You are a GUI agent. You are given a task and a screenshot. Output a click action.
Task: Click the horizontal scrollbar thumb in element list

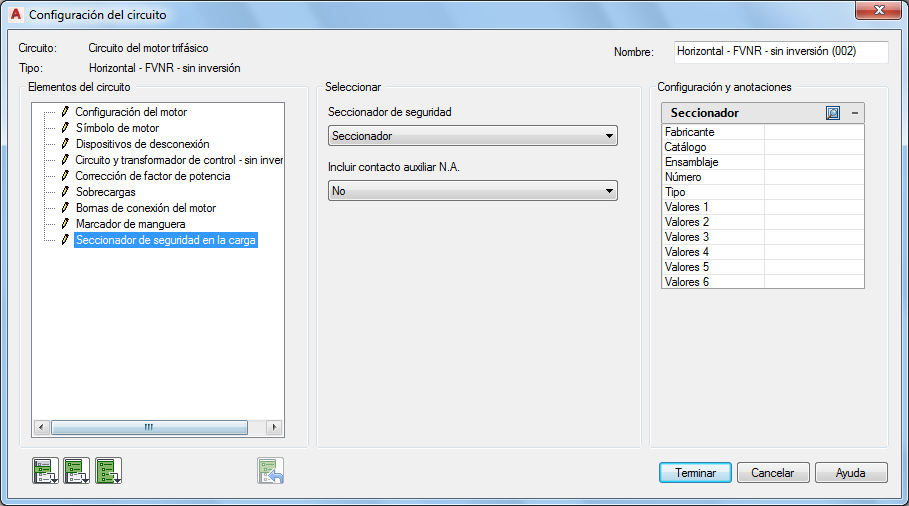pyautogui.click(x=148, y=427)
